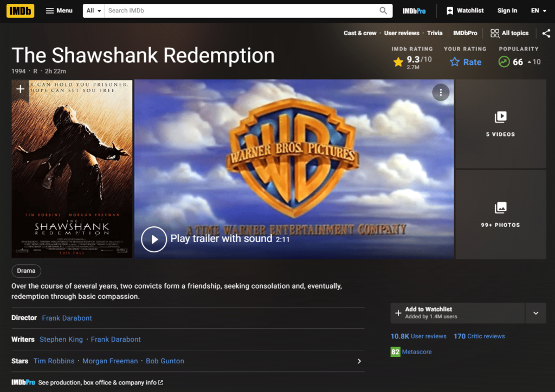Play the trailer with sound
Image resolution: width=555 pixels, height=392 pixels.
[x=153, y=239]
